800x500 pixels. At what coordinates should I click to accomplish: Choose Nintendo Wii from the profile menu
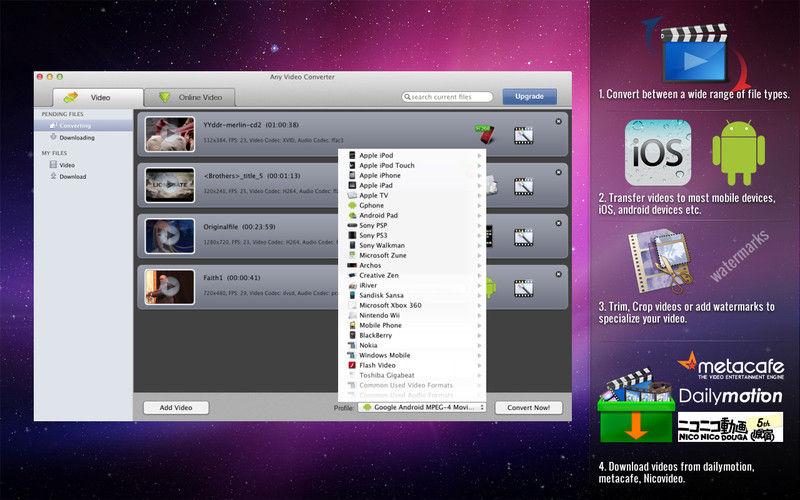pos(412,315)
